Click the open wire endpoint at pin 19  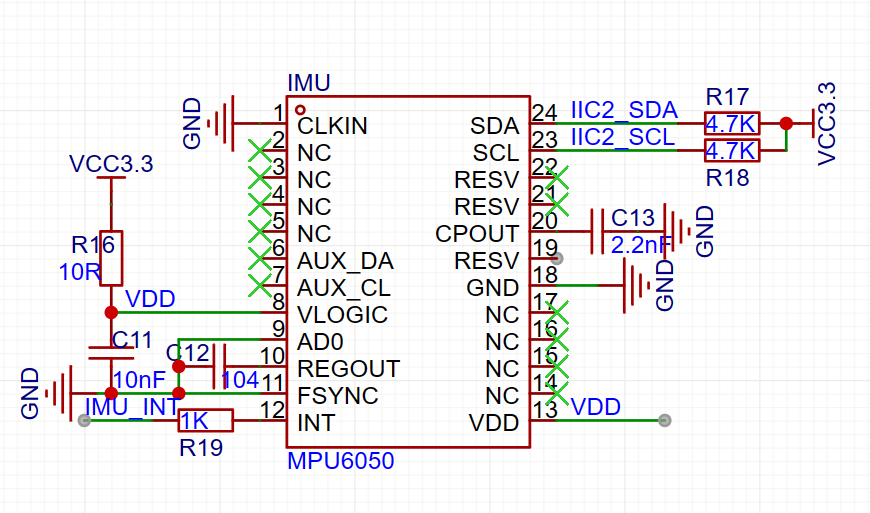pyautogui.click(x=557, y=258)
